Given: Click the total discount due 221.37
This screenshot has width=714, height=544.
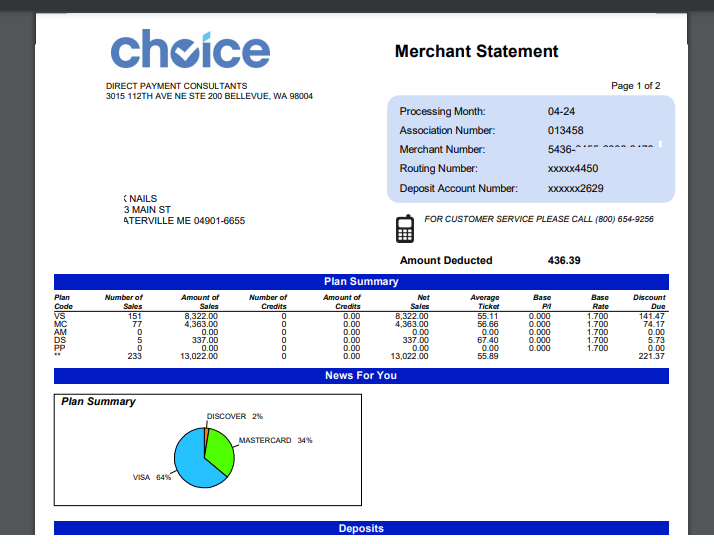Looking at the screenshot, I should pos(651,356).
